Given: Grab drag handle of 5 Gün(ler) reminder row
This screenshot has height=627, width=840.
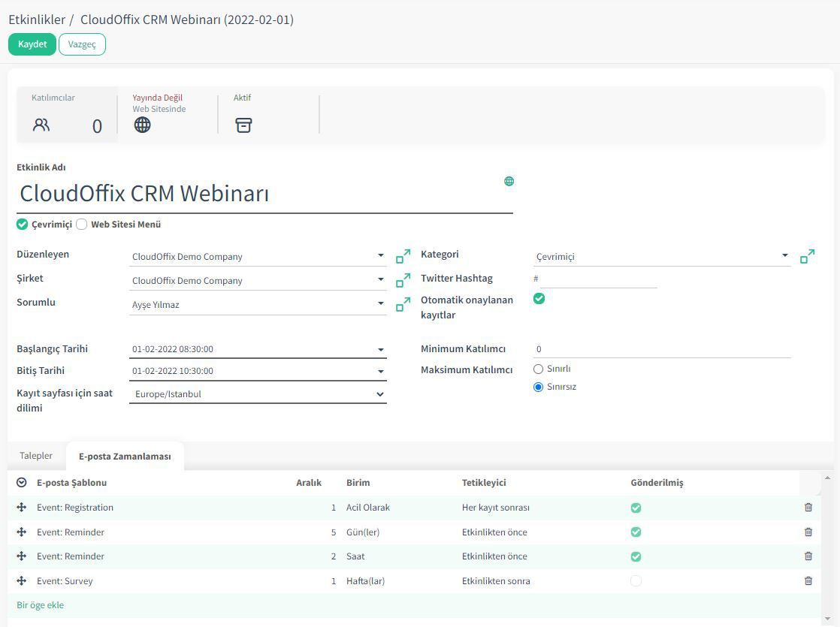Looking at the screenshot, I should tap(22, 532).
